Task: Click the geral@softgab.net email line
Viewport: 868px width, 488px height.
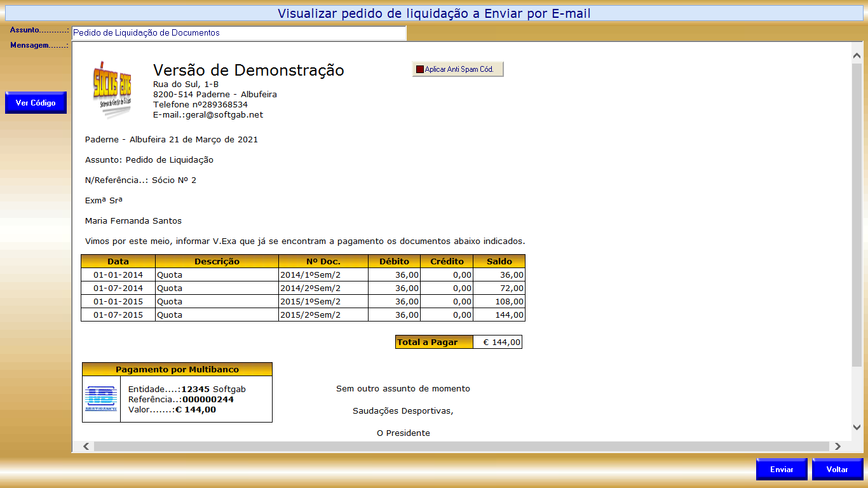Action: tap(208, 115)
